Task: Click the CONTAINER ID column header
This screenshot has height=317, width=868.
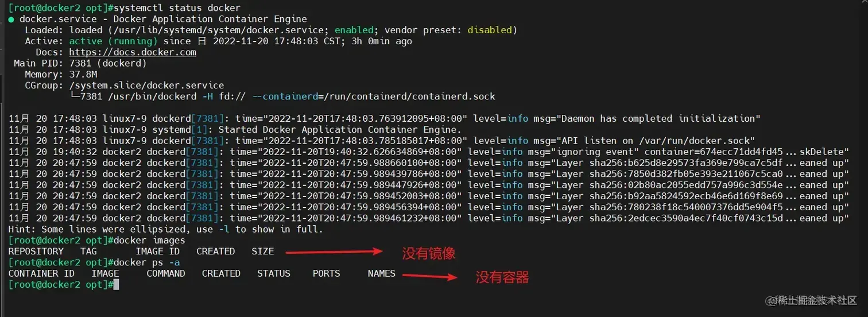Action: point(41,273)
